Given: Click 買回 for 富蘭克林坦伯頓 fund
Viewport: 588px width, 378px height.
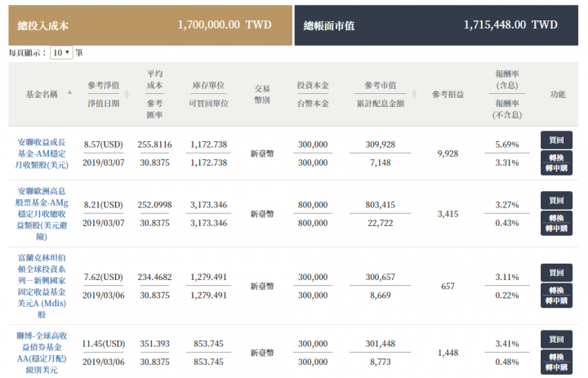Looking at the screenshot, I should [556, 273].
